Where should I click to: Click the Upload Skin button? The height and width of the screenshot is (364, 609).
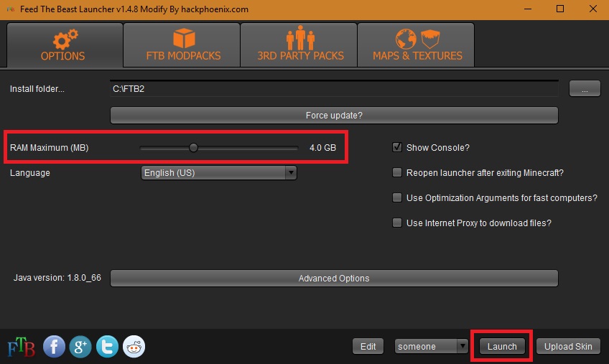point(568,346)
